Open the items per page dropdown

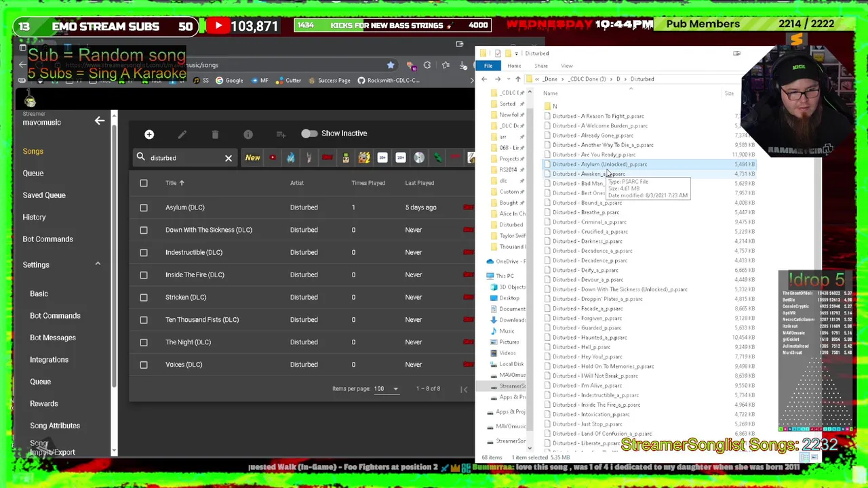coord(387,389)
